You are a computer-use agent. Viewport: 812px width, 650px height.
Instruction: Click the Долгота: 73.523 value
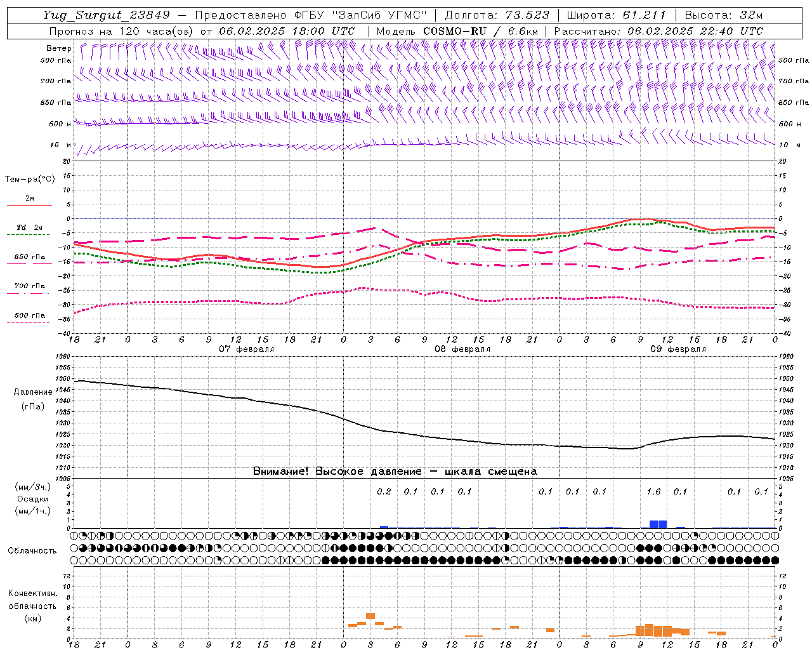pos(496,15)
